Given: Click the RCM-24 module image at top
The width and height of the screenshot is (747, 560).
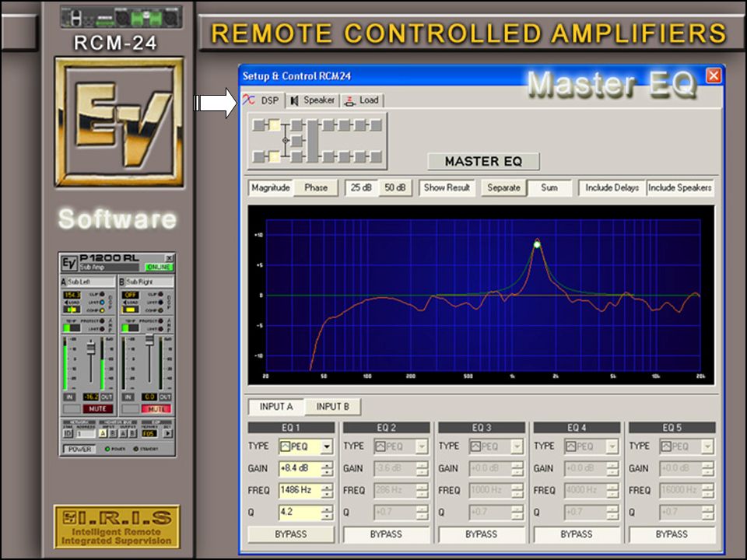Looking at the screenshot, I should pos(121,17).
